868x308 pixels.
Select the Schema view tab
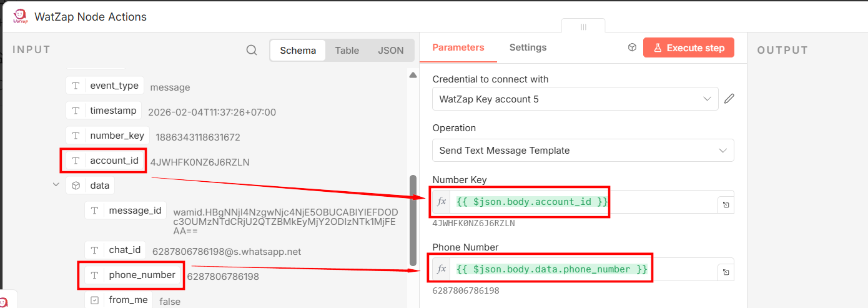pos(298,51)
